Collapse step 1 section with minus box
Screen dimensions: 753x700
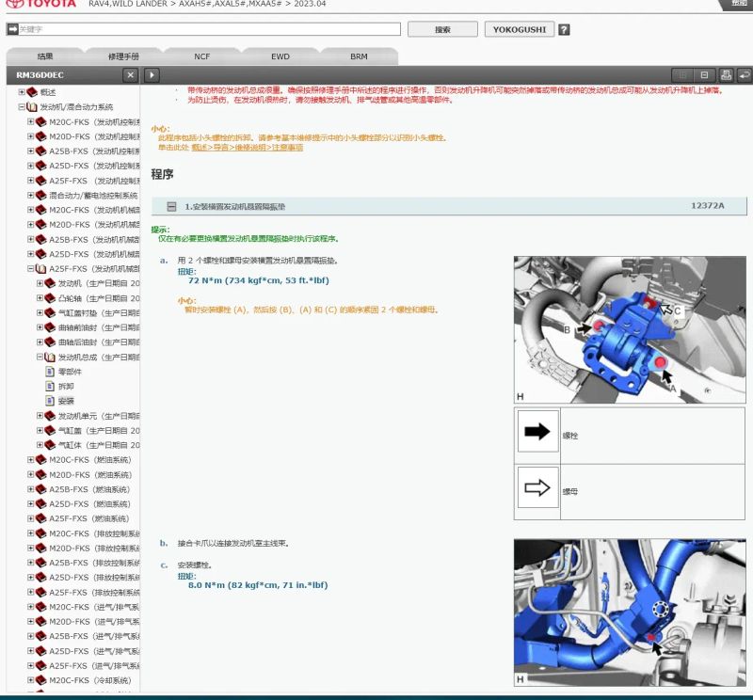coord(171,206)
